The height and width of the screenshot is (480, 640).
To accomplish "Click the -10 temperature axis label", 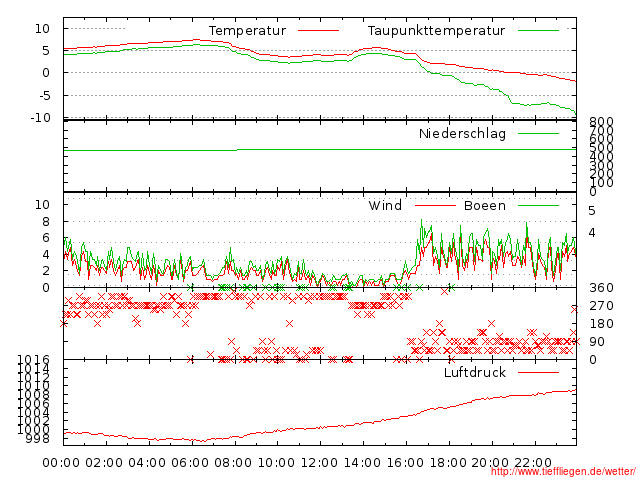I will 41,118.
